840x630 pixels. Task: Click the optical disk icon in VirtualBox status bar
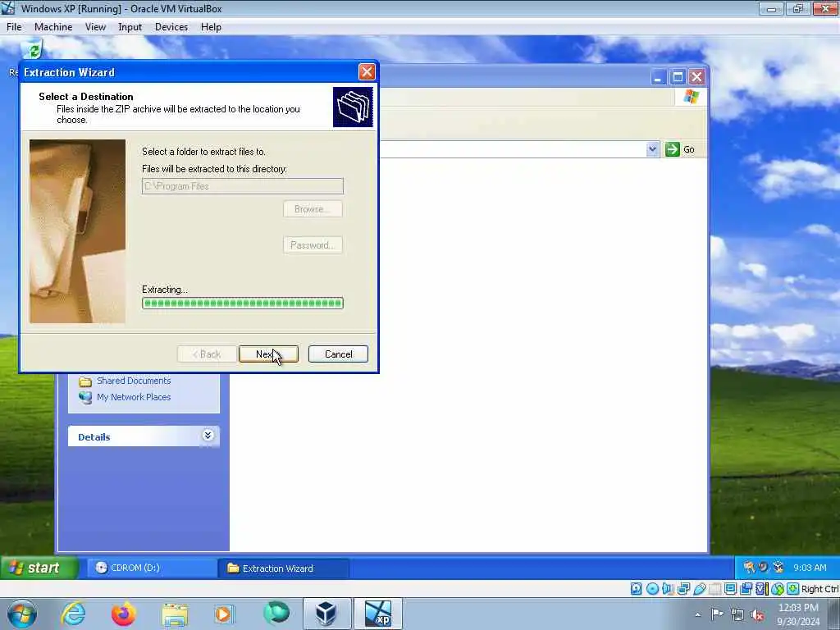(x=652, y=589)
